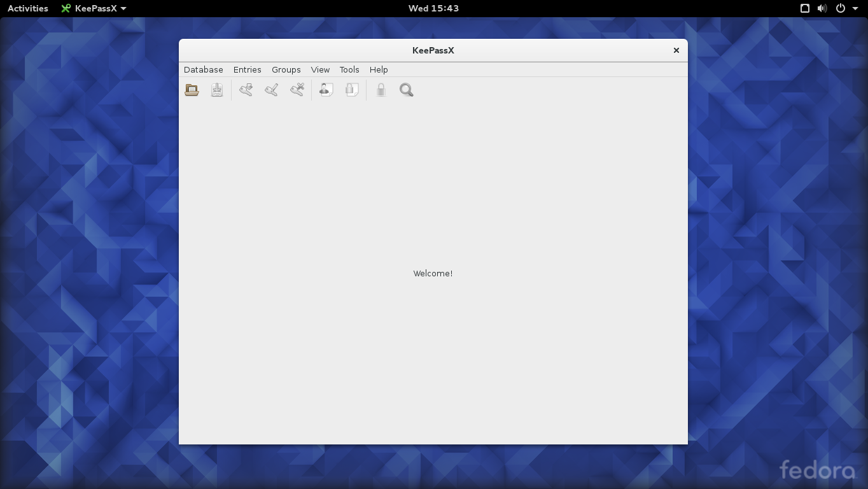This screenshot has height=489, width=868.
Task: Open database via folder toolbar icon
Action: (192, 90)
